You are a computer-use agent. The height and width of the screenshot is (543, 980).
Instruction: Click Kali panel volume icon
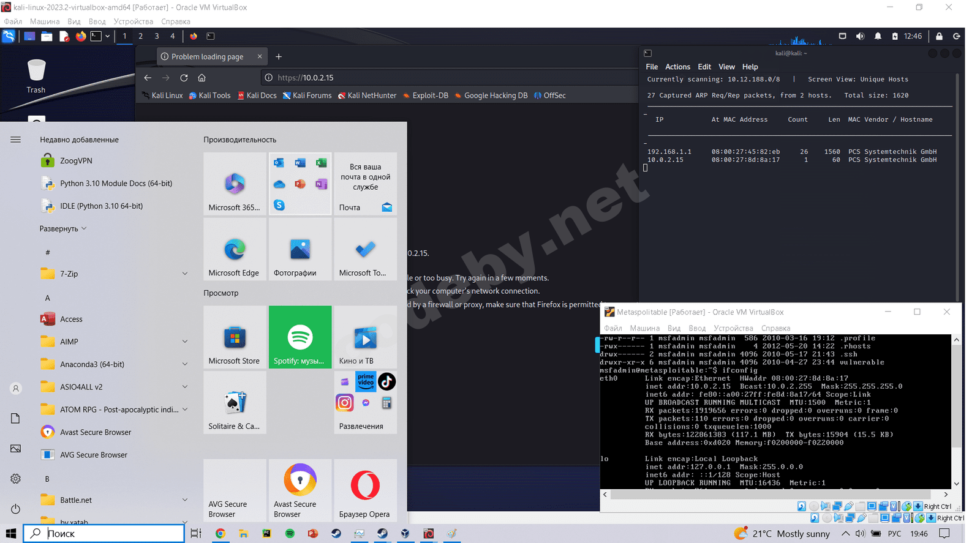click(860, 36)
